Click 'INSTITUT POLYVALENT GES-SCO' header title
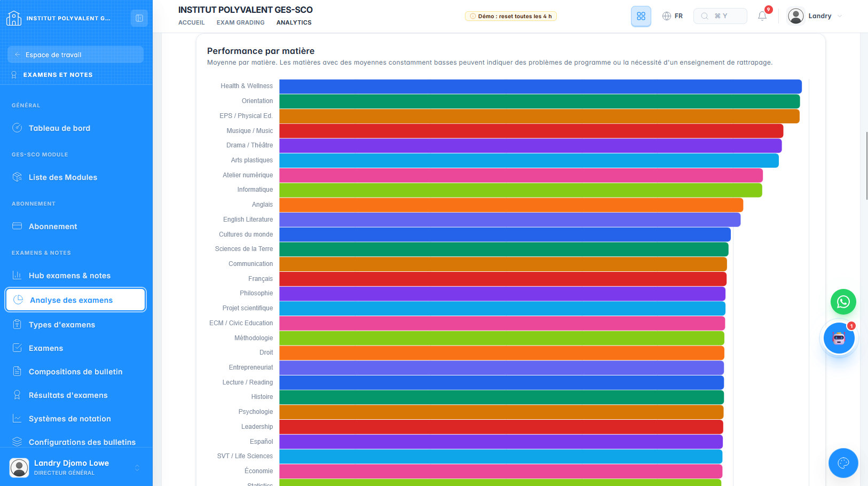 point(246,10)
